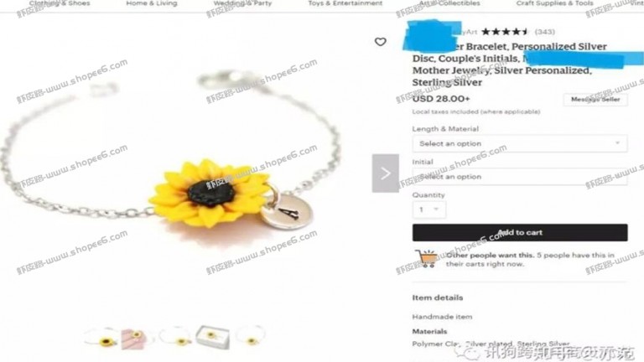This screenshot has width=644, height=362.
Task: Open the Craft Supplies & Tools menu
Action: click(554, 3)
